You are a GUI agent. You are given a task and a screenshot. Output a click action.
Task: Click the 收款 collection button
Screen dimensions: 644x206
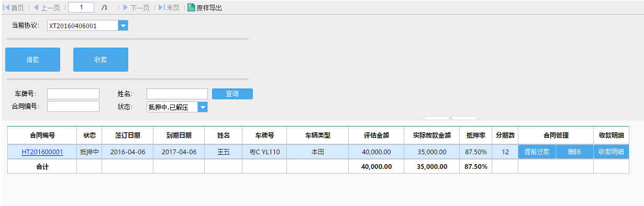[x=101, y=60]
